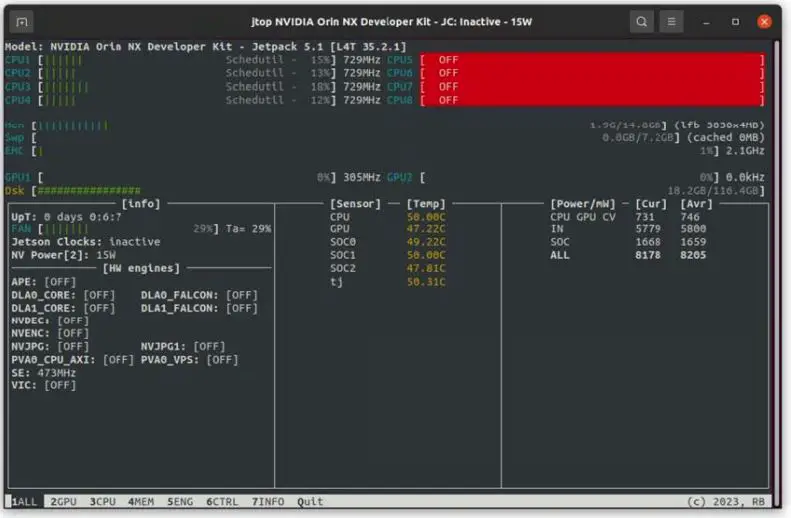View the 7INFO tab

pos(267,501)
